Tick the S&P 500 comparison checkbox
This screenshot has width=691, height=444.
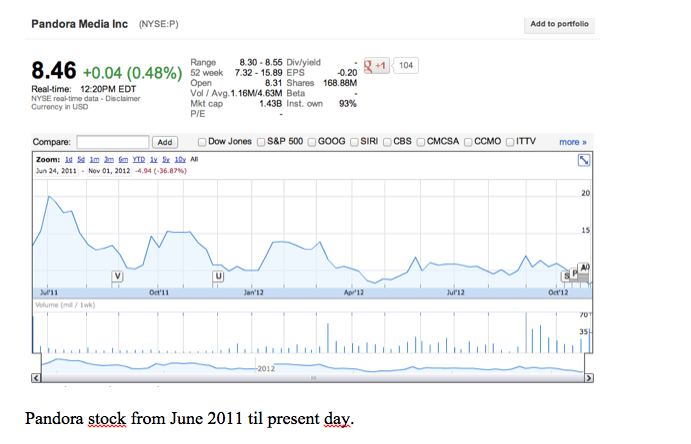tap(261, 142)
